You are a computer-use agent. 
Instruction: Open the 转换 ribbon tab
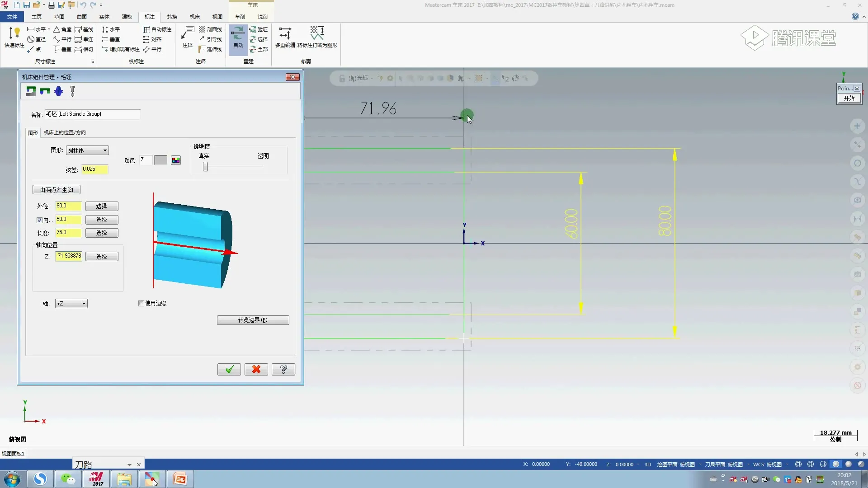click(x=172, y=17)
